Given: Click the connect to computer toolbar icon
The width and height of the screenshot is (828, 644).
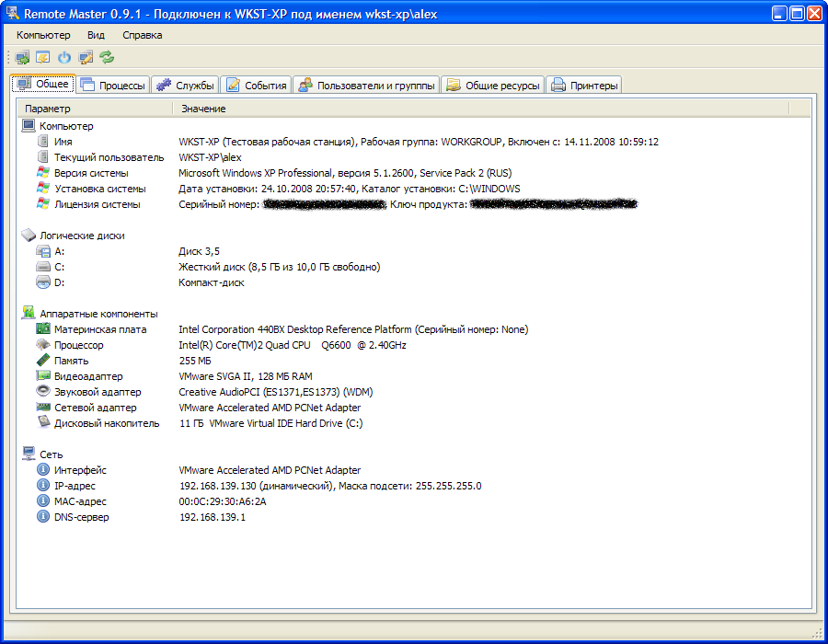Looking at the screenshot, I should [x=22, y=57].
